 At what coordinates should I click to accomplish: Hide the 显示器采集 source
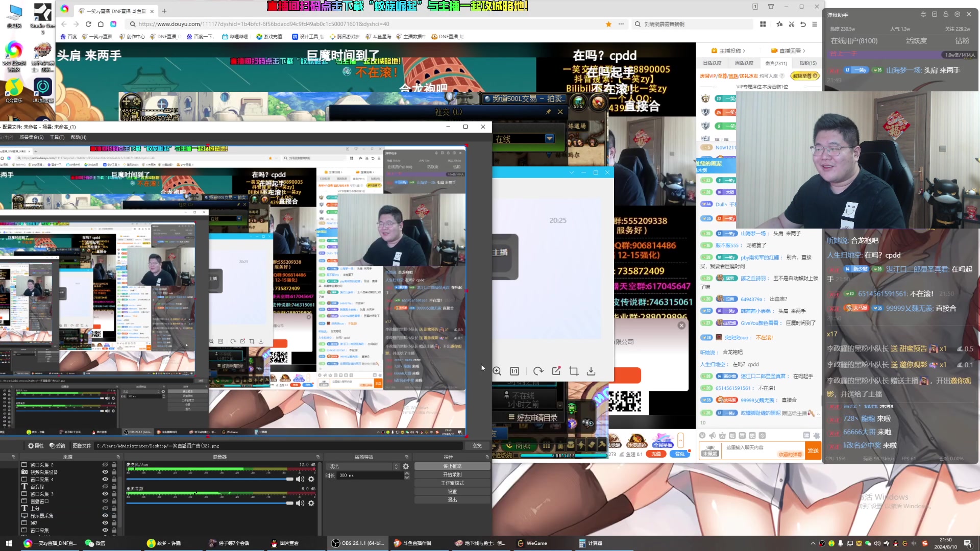point(105,516)
